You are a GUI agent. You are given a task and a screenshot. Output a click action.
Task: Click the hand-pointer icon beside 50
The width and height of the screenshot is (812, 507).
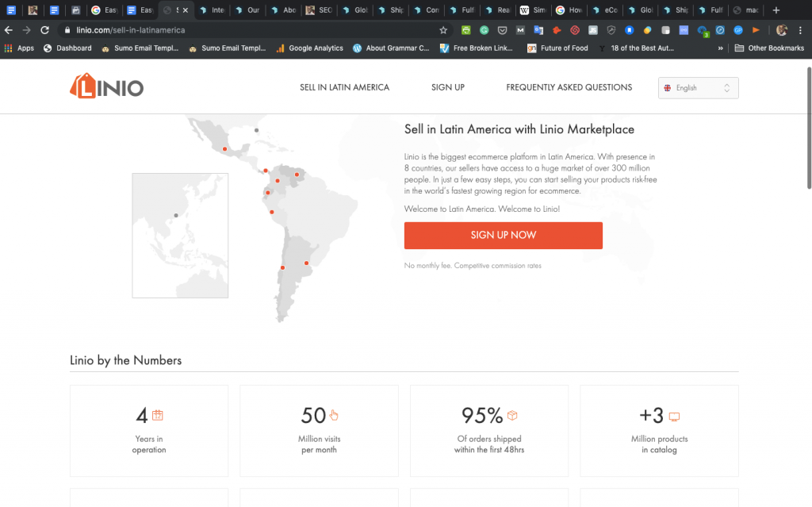334,415
